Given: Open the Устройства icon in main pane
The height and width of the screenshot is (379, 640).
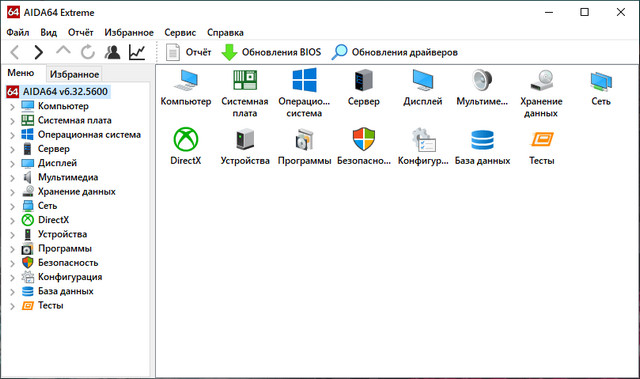Looking at the screenshot, I should 245,139.
